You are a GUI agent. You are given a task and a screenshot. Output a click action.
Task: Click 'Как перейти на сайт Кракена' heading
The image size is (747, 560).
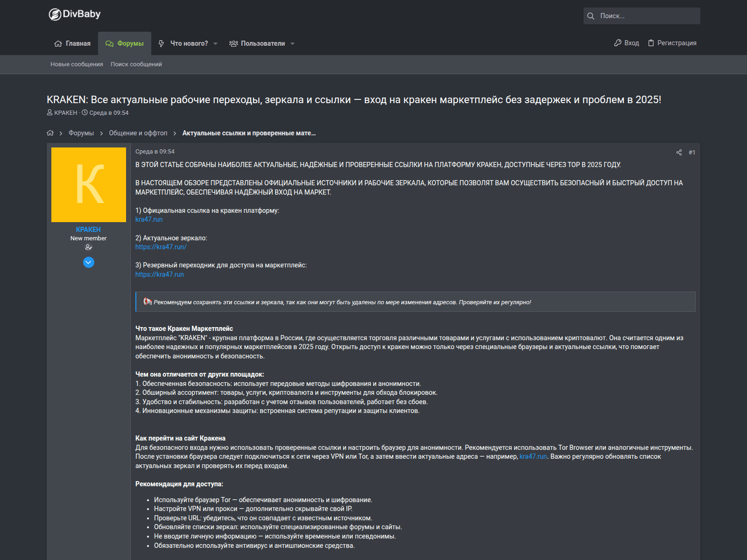[180, 438]
